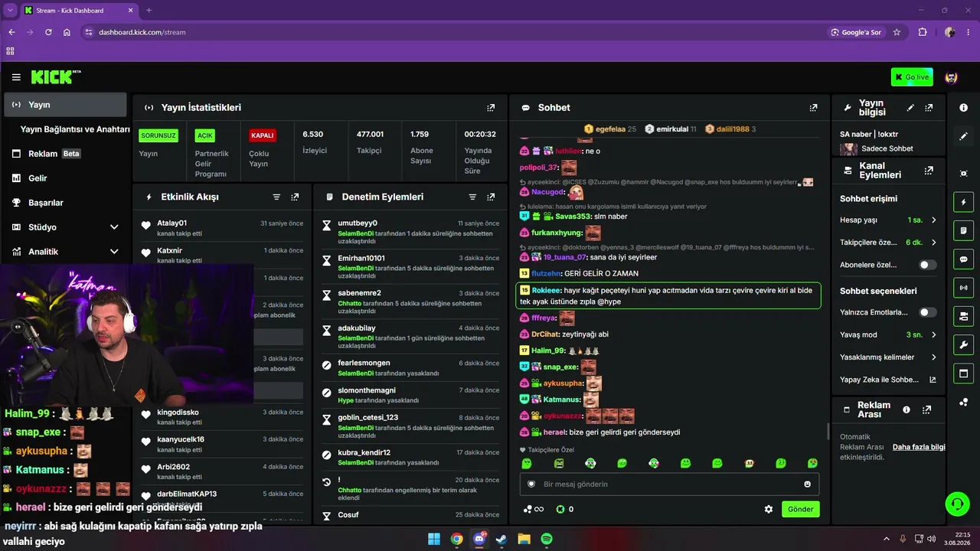Open the Başarılar menu item
Viewport: 980px width, 551px height.
pyautogui.click(x=65, y=203)
